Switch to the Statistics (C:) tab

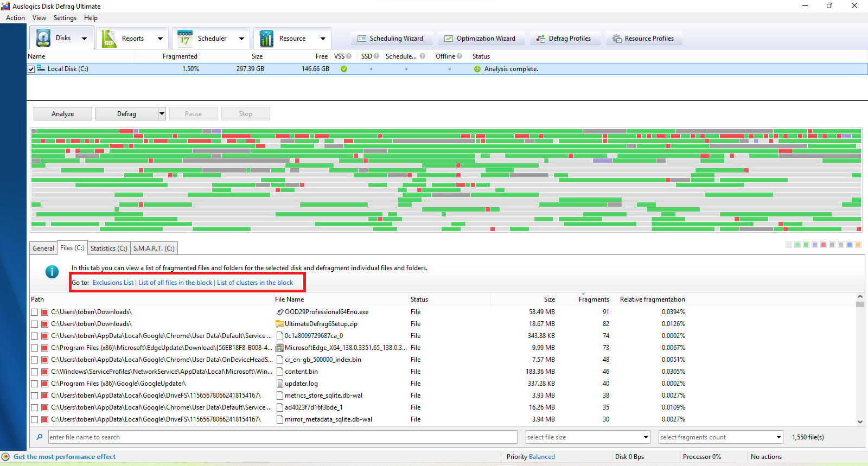point(108,248)
